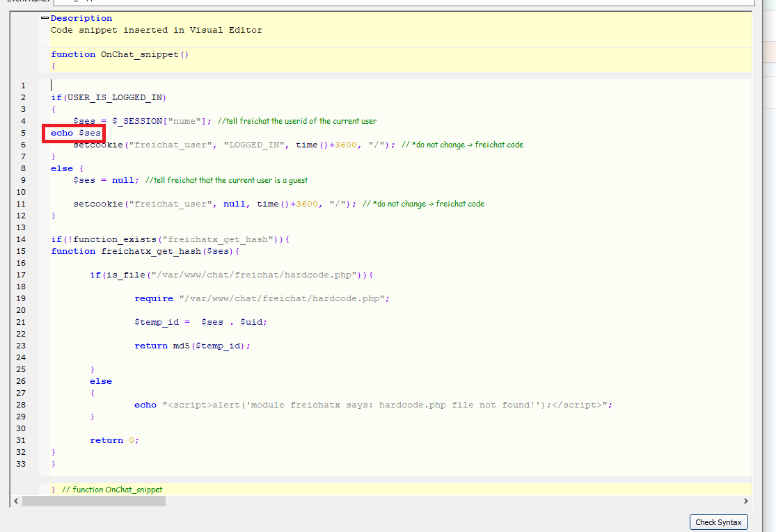
Task: Click 'return md5($temp_id);' on line 23
Action: 192,346
